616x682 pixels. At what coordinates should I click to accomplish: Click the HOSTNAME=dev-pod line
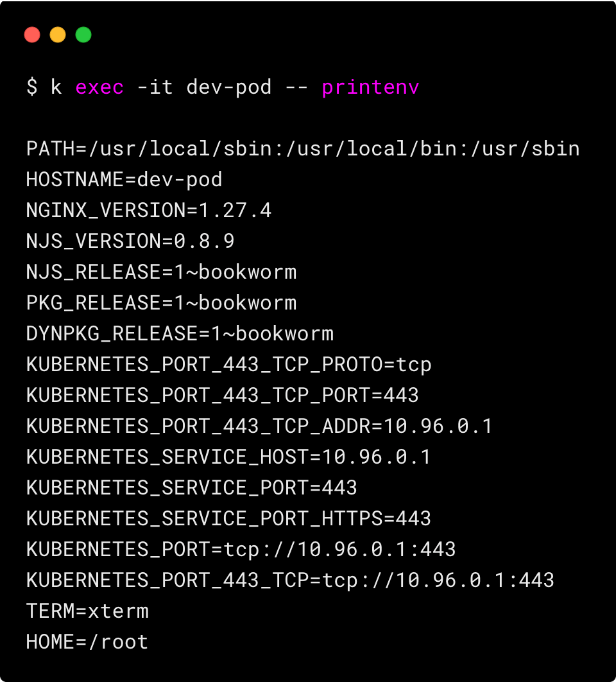click(x=124, y=180)
